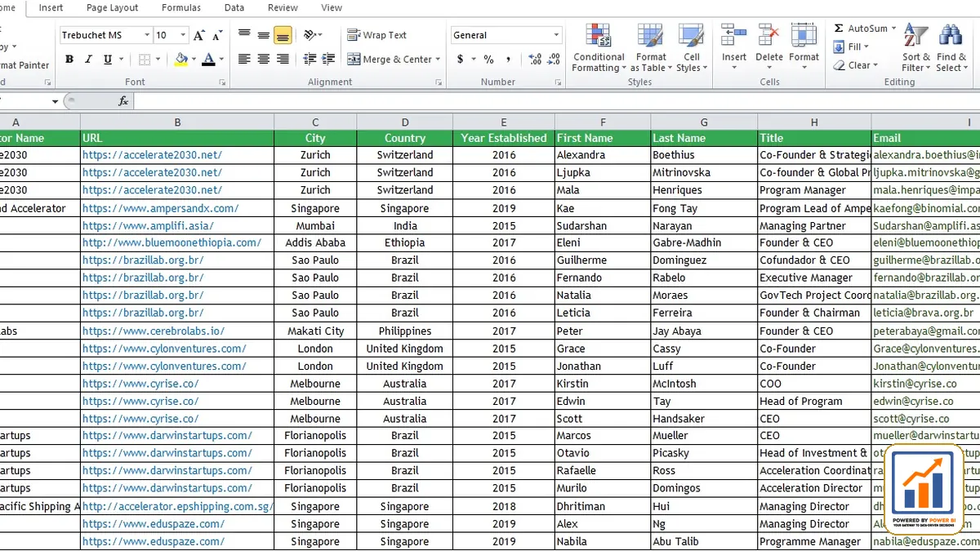Open the https://www.amplifi.asia/ link
This screenshot has width=980, height=551.
(x=148, y=226)
